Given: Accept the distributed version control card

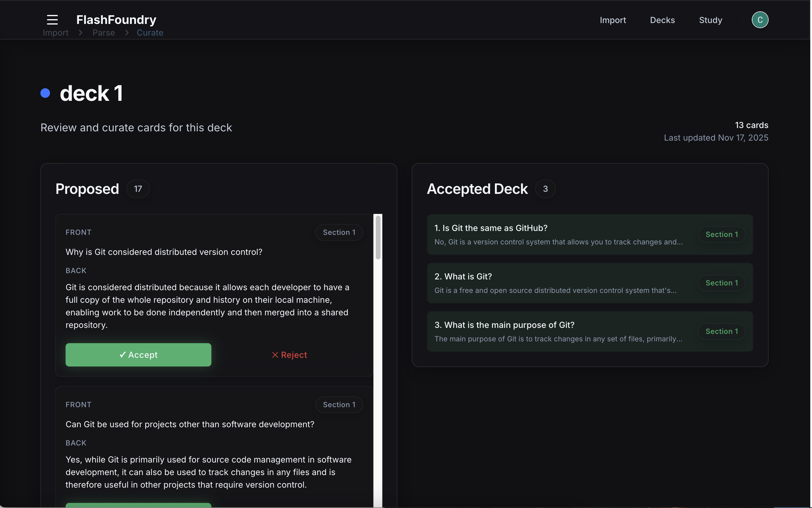Looking at the screenshot, I should [x=138, y=355].
